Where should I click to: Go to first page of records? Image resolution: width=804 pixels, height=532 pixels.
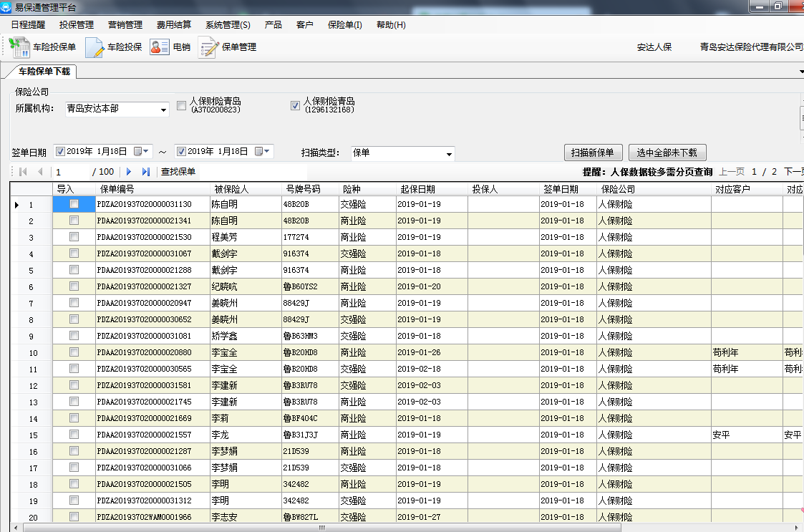pyautogui.click(x=23, y=172)
